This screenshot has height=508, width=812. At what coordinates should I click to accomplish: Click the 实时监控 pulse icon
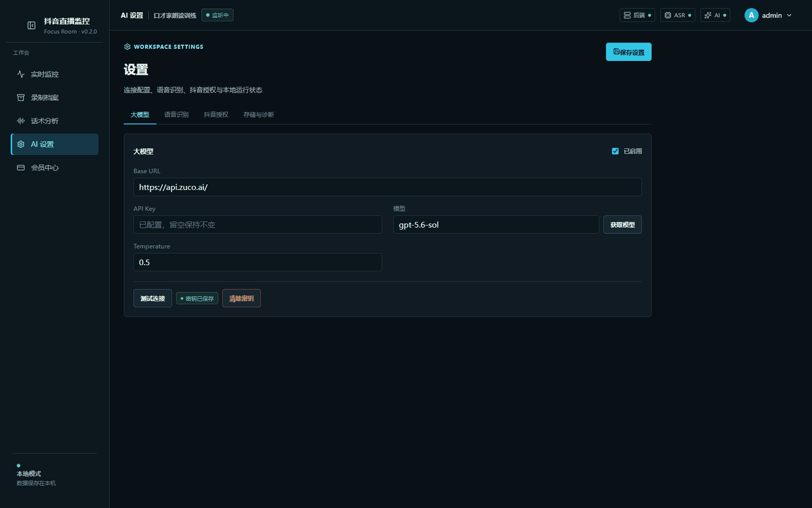[21, 74]
